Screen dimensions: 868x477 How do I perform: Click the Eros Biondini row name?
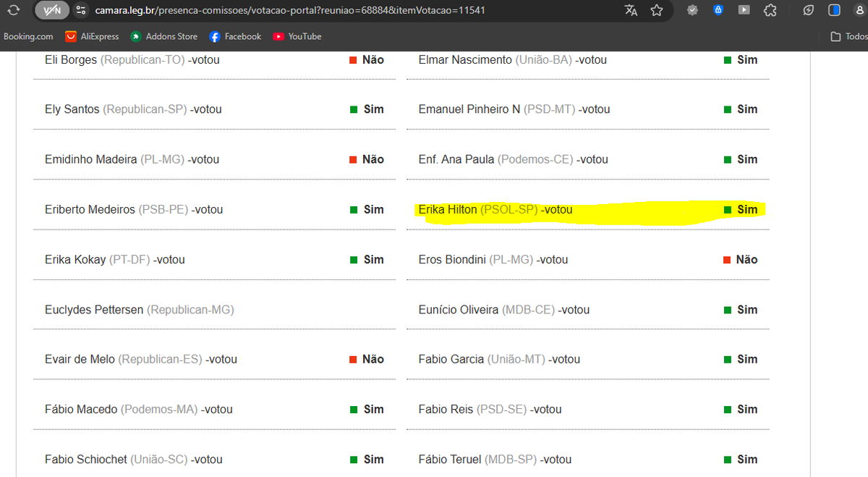pos(452,259)
